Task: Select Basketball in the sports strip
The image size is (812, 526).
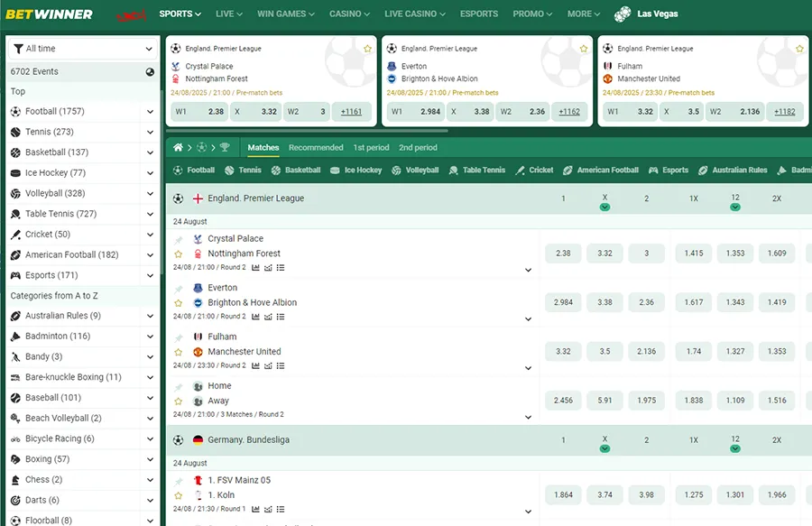Action: pos(296,171)
